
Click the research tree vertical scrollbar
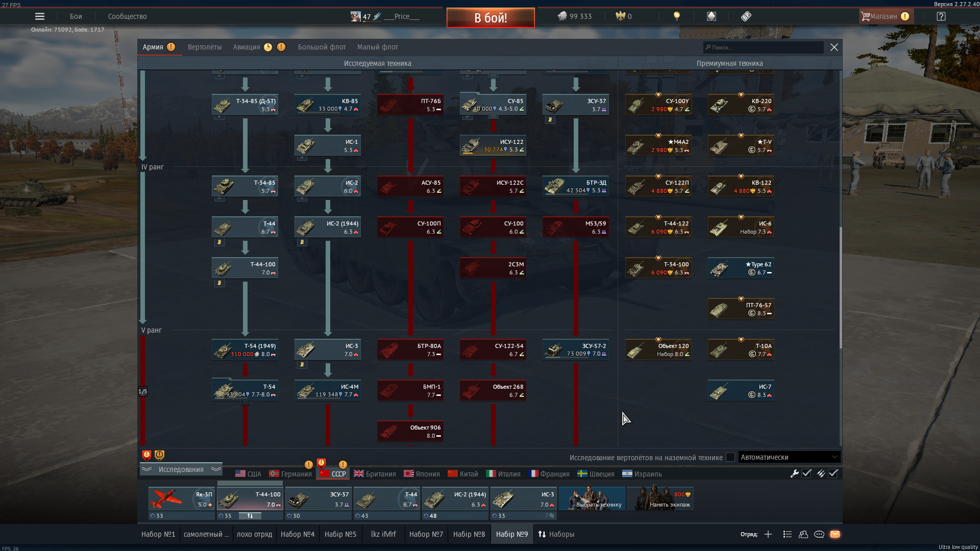840,288
